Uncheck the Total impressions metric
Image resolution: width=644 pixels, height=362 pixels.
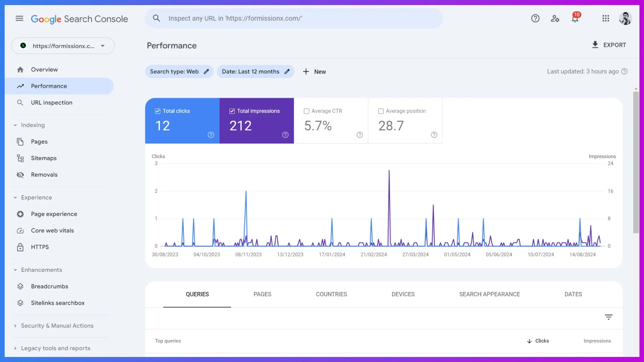click(231, 111)
